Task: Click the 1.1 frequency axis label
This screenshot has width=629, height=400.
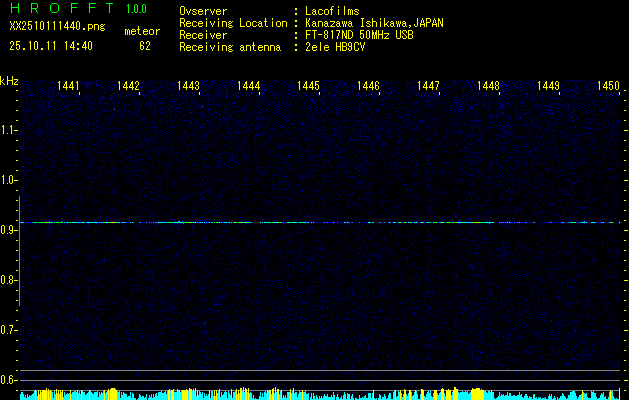Action: (x=9, y=130)
